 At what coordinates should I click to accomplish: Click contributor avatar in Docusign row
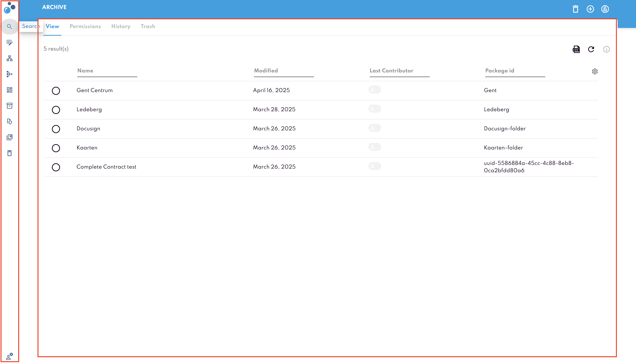(x=374, y=128)
